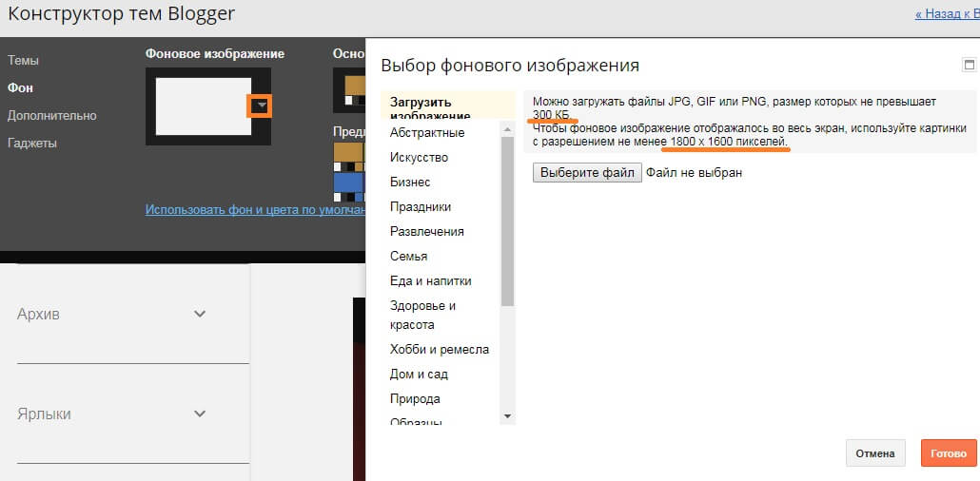
Task: Click the Конструктор тем Blogger title
Action: point(121,14)
